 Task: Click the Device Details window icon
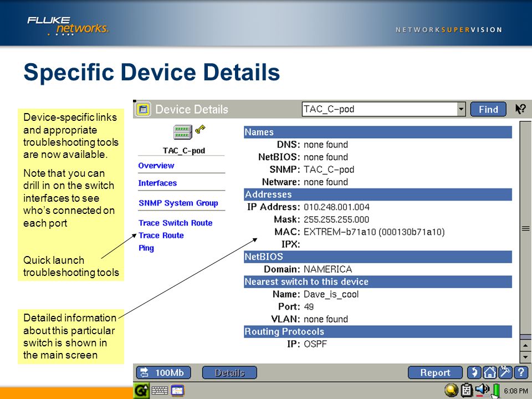tap(143, 109)
